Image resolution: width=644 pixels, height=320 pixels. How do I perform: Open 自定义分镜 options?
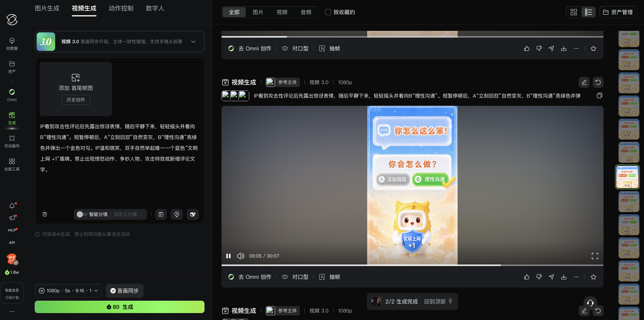tap(128, 214)
